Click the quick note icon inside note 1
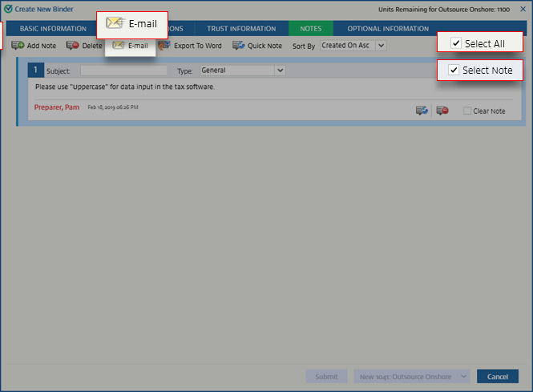The width and height of the screenshot is (533, 392). pyautogui.click(x=422, y=111)
